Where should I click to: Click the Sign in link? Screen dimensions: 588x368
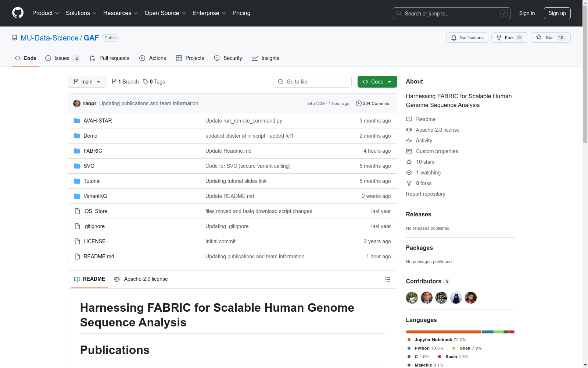pos(527,13)
